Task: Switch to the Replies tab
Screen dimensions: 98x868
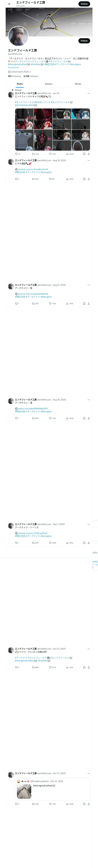Action: click(x=49, y=84)
